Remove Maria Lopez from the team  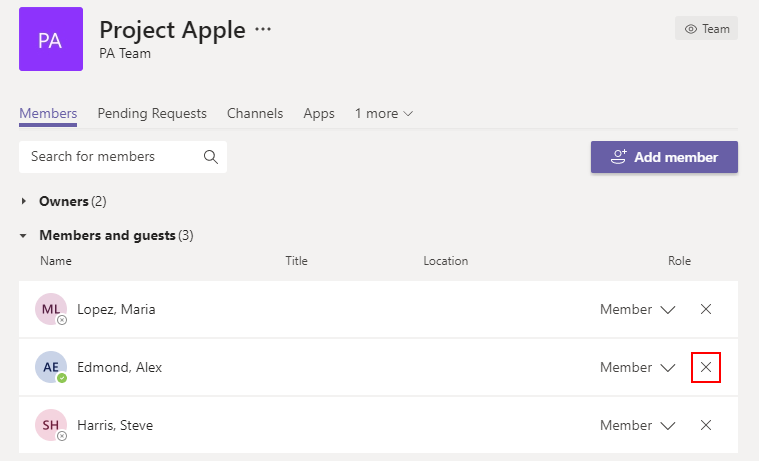click(x=706, y=309)
